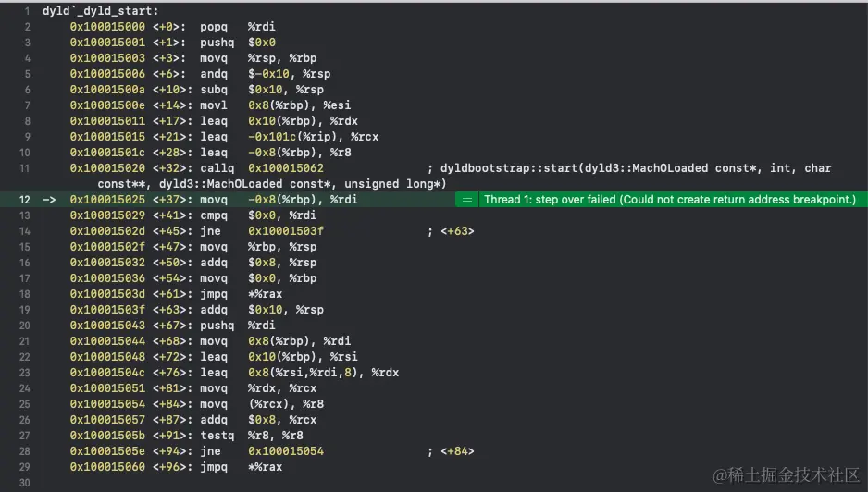Image resolution: width=868 pixels, height=492 pixels.
Task: Click the instruction pointer arrow at line 12
Action: click(49, 200)
